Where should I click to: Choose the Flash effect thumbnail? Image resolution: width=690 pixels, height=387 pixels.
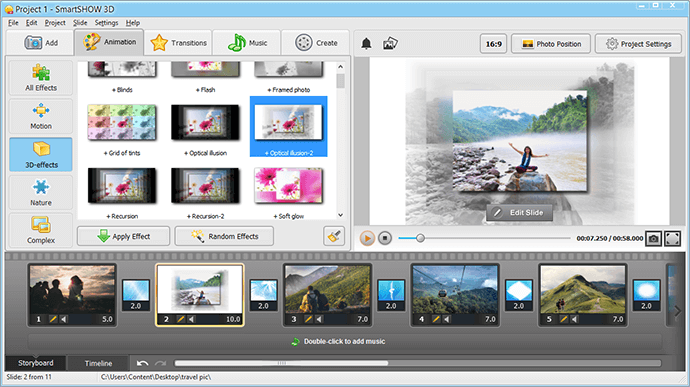pos(206,69)
